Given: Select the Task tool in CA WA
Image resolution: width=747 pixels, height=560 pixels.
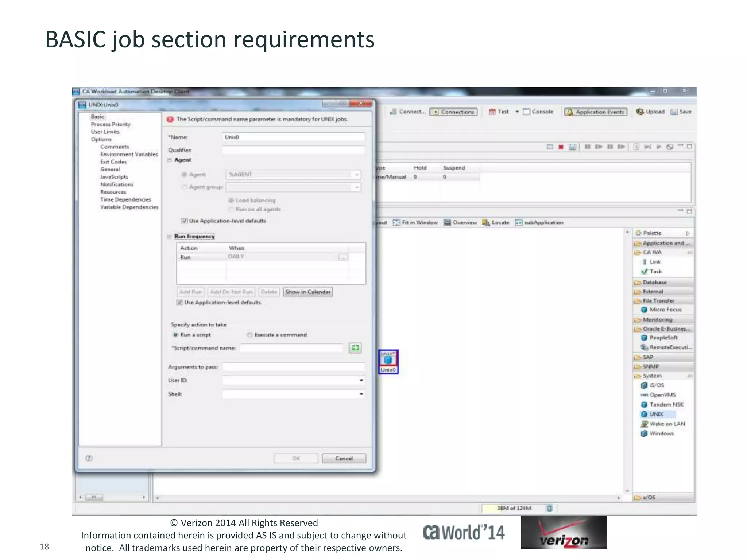Looking at the screenshot, I should point(644,271).
